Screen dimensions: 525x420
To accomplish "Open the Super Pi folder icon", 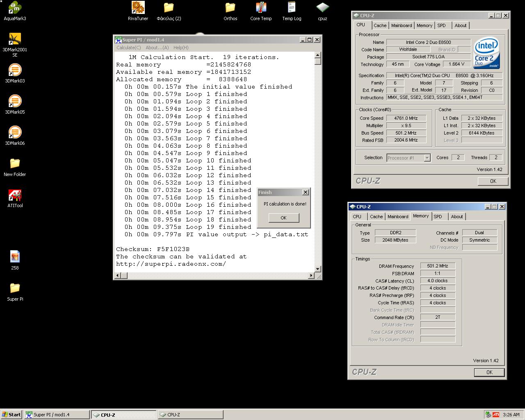I will (x=15, y=292).
